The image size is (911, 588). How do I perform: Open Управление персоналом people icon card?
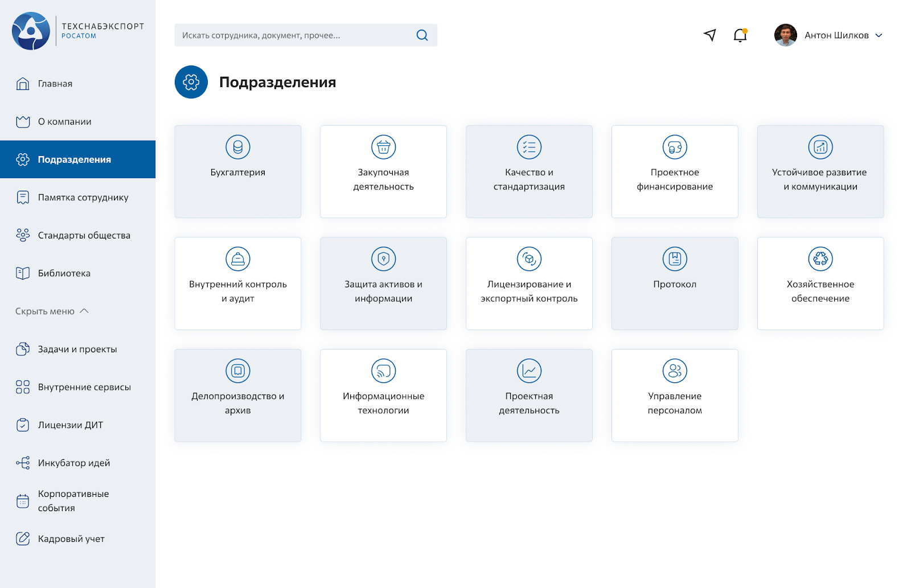click(x=675, y=395)
